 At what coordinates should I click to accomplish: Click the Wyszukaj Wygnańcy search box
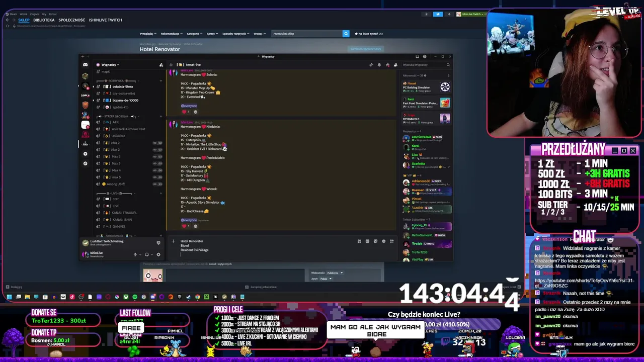coord(426,64)
